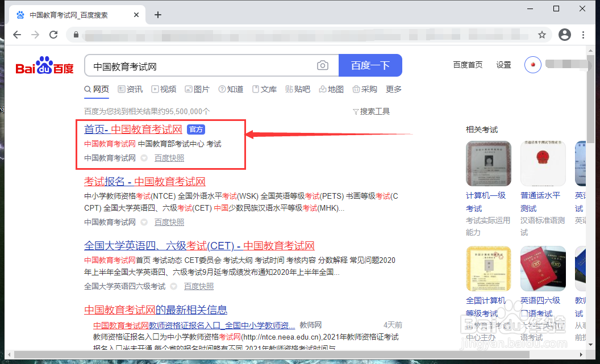The image size is (600, 364).
Task: Click the 英语四六级 CET certificates thumbnail
Action: (x=543, y=269)
